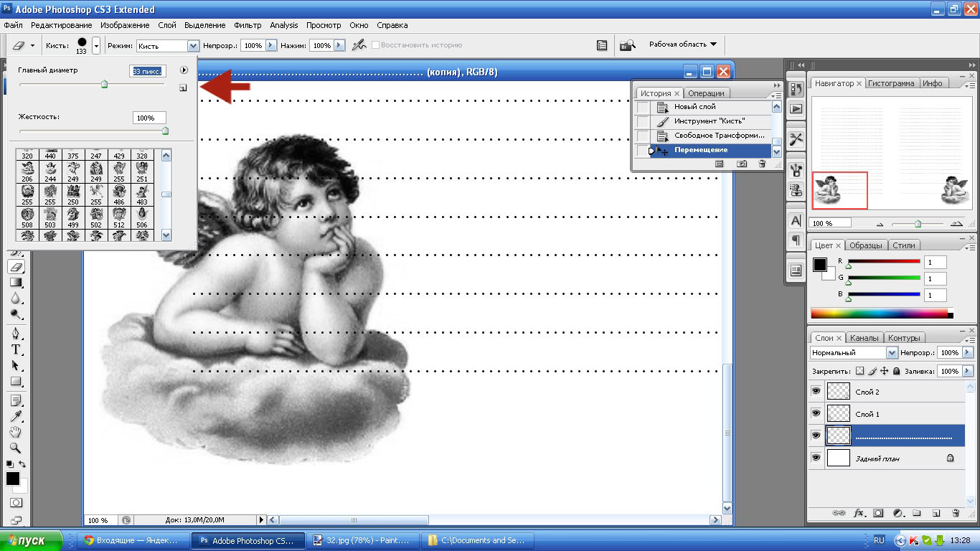Screen dimensions: 980x551
Task: Create a new layer group
Action: pos(917,513)
